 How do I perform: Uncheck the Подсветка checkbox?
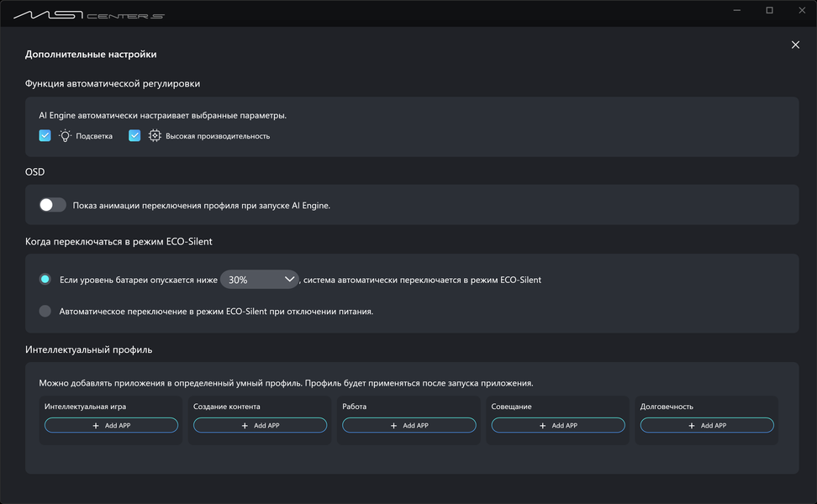pos(45,135)
